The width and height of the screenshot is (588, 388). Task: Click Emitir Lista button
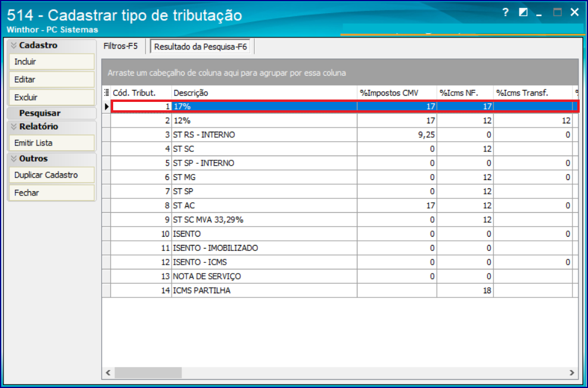point(51,143)
